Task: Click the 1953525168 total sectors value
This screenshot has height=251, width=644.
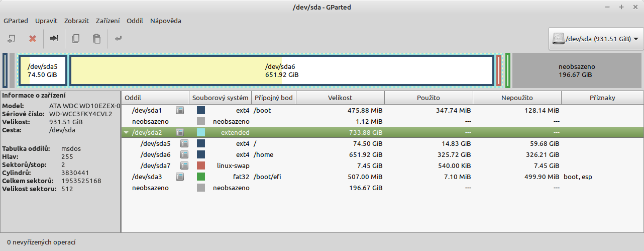Action: [81, 181]
